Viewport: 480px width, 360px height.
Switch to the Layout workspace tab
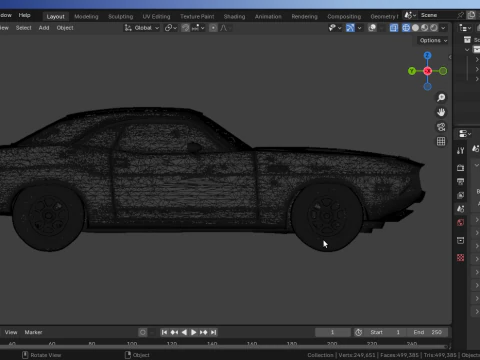click(55, 16)
